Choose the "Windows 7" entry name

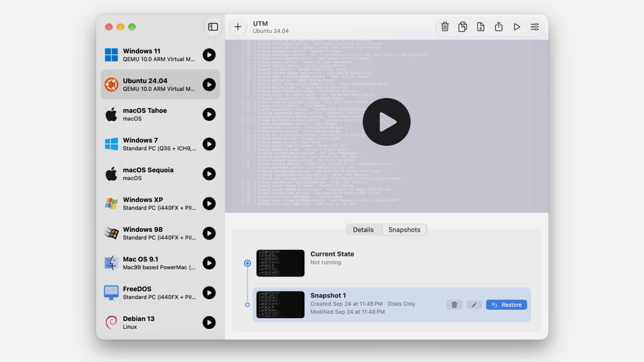[140, 140]
